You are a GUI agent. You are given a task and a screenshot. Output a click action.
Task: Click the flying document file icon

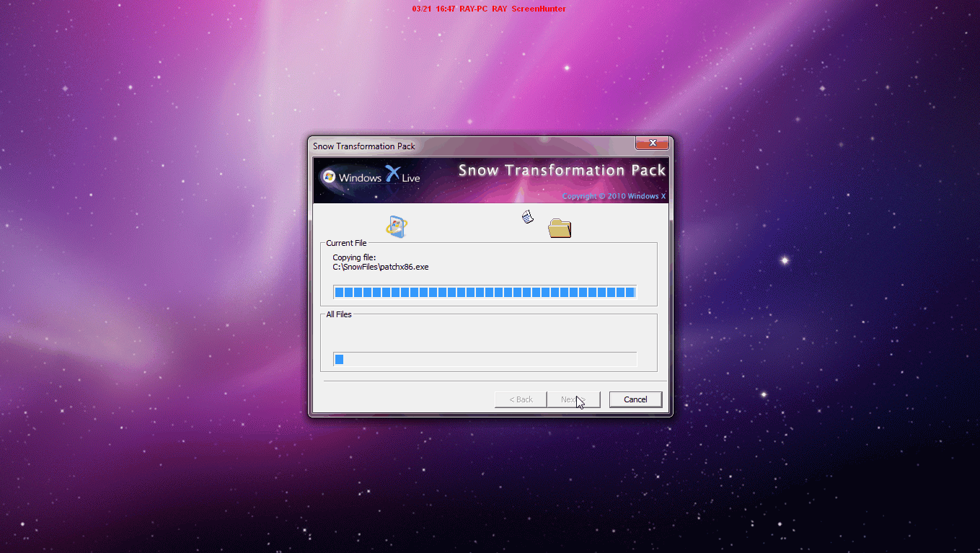528,216
